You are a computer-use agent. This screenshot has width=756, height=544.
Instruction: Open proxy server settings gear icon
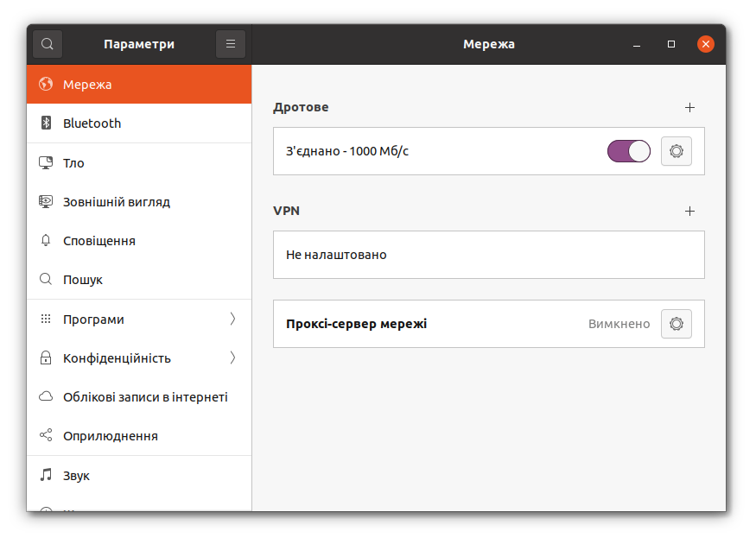click(x=676, y=324)
